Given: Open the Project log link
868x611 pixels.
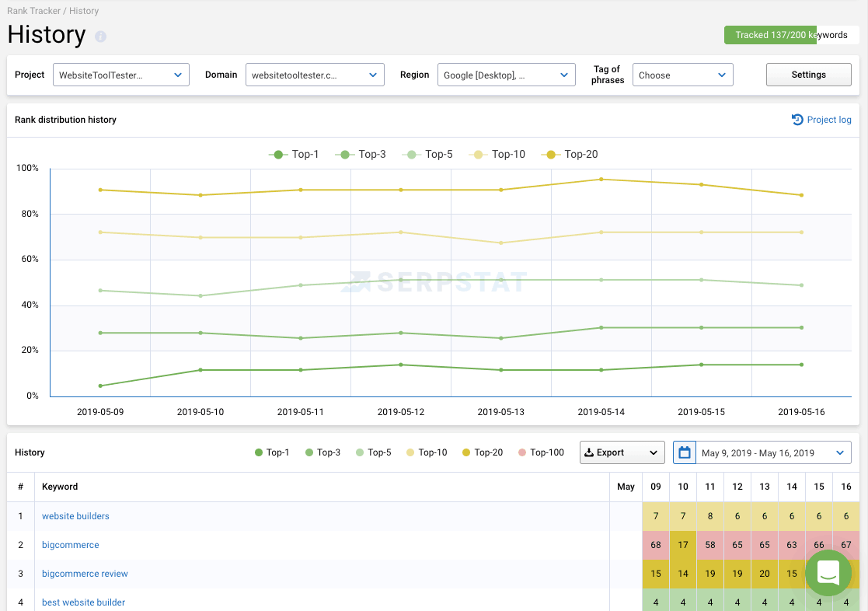Looking at the screenshot, I should tap(828, 120).
